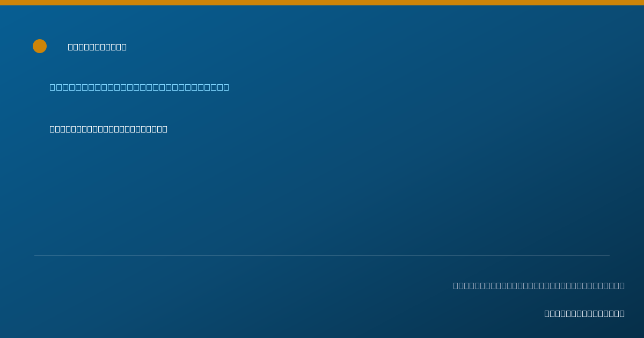Click the orange circle icon beside the header
This screenshot has height=338, width=644.
tap(40, 46)
